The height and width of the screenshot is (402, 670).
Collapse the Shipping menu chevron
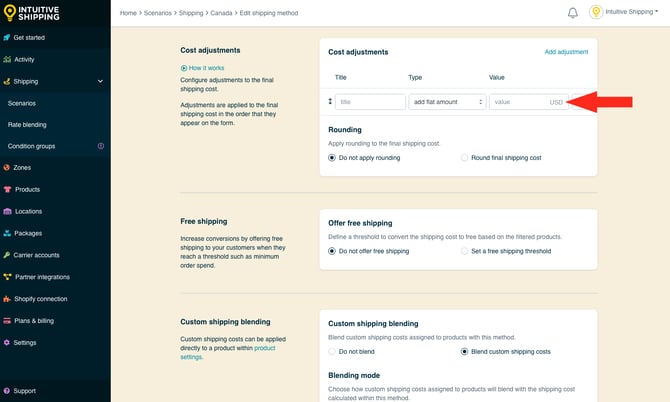100,81
